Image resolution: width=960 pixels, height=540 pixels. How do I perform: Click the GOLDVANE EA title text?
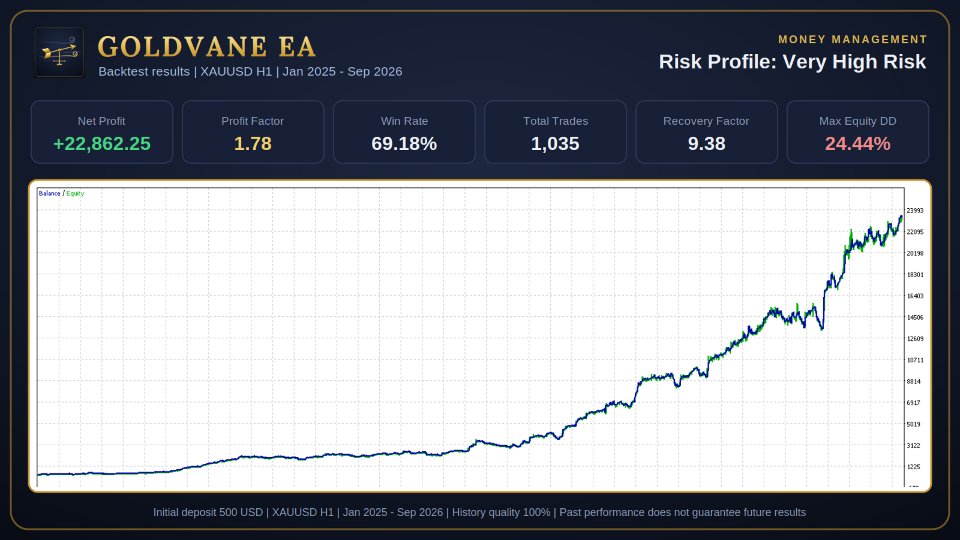tap(207, 47)
